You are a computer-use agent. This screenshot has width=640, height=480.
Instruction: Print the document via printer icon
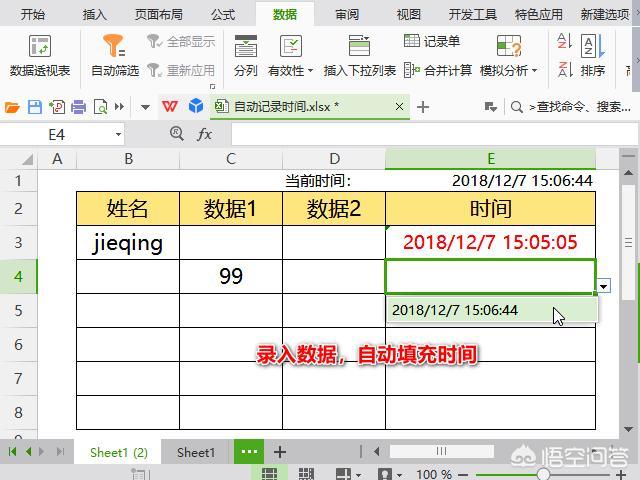pos(78,107)
